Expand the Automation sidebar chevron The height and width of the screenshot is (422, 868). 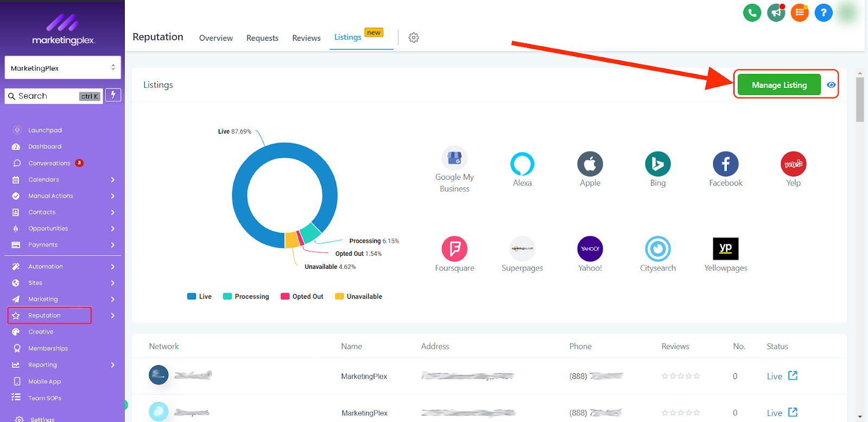113,267
